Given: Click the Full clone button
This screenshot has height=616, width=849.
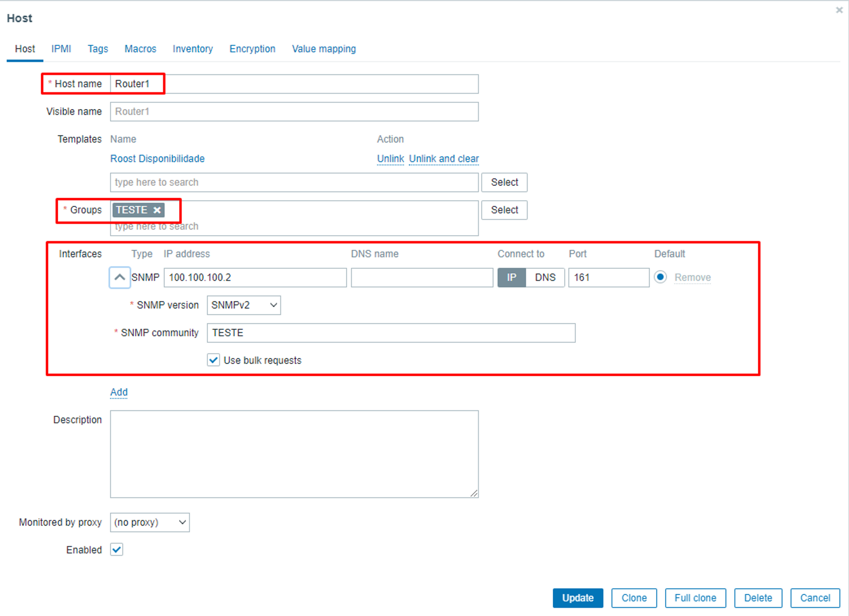Looking at the screenshot, I should pyautogui.click(x=695, y=598).
